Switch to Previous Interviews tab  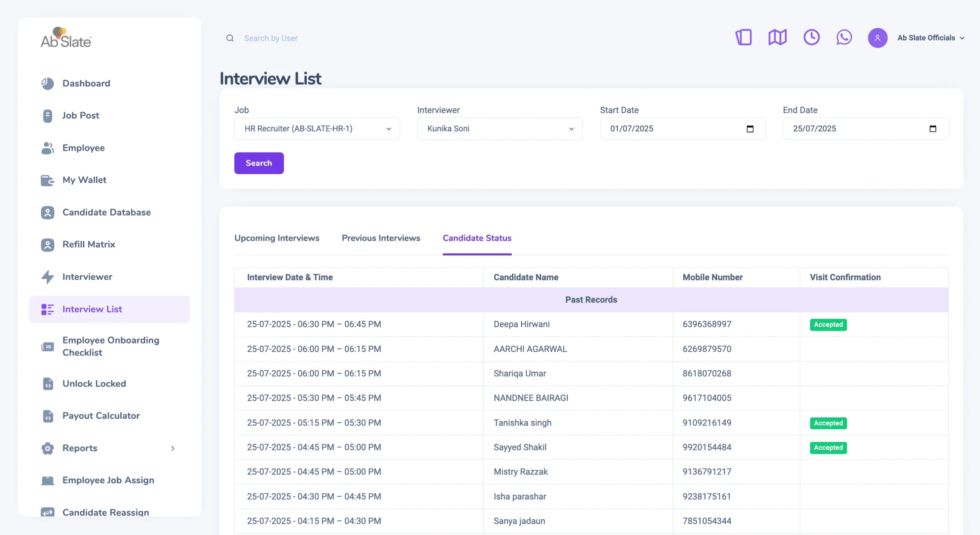[x=381, y=238]
